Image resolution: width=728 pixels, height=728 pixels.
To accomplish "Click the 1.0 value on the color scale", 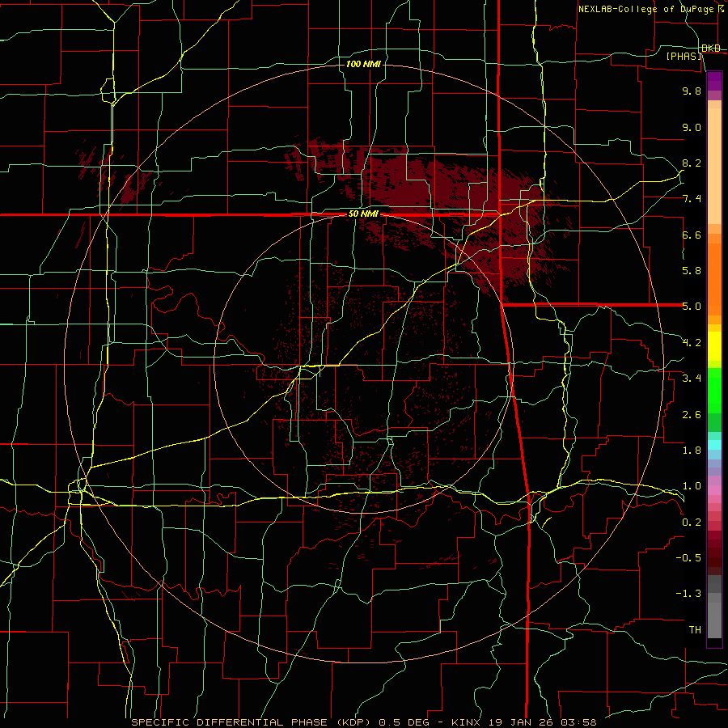I will (692, 486).
